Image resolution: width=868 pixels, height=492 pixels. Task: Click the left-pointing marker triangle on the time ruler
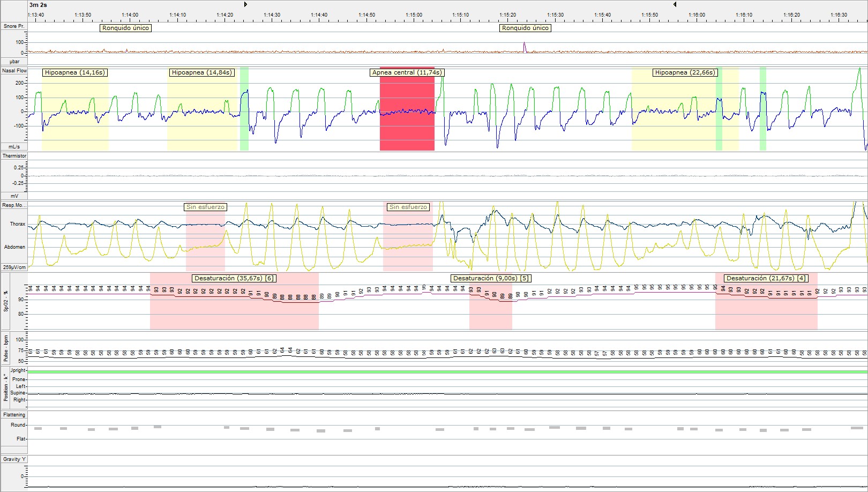click(675, 4)
